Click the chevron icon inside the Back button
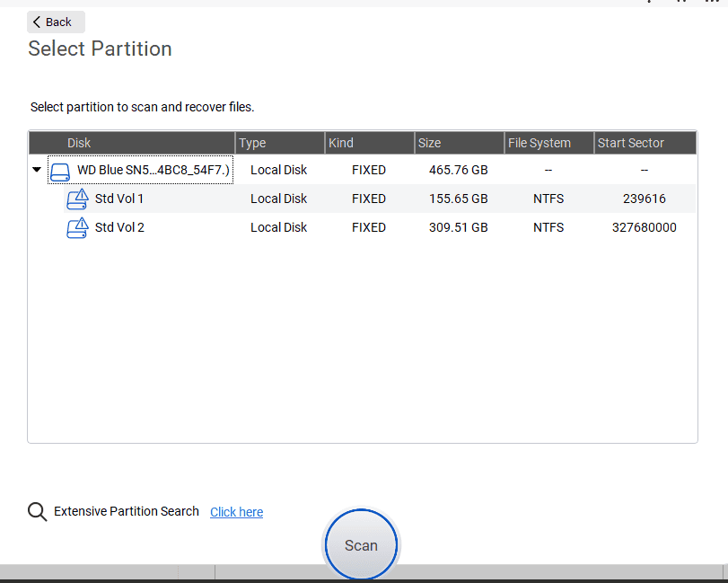Viewport: 728px width, 583px height. pos(36,22)
